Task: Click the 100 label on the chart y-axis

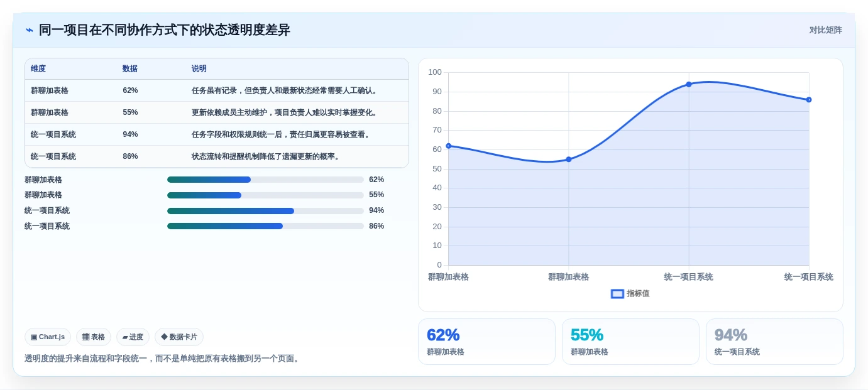Action: coord(435,72)
